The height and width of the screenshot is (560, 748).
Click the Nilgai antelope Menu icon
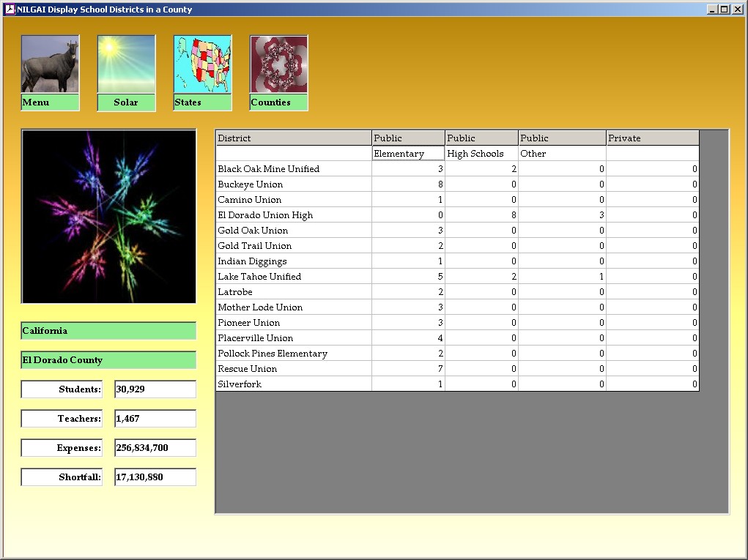(x=50, y=64)
